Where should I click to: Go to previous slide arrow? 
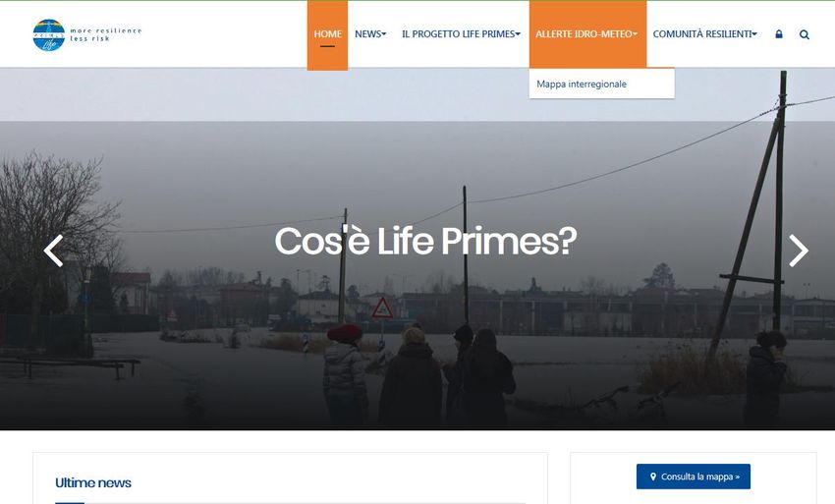point(53,251)
